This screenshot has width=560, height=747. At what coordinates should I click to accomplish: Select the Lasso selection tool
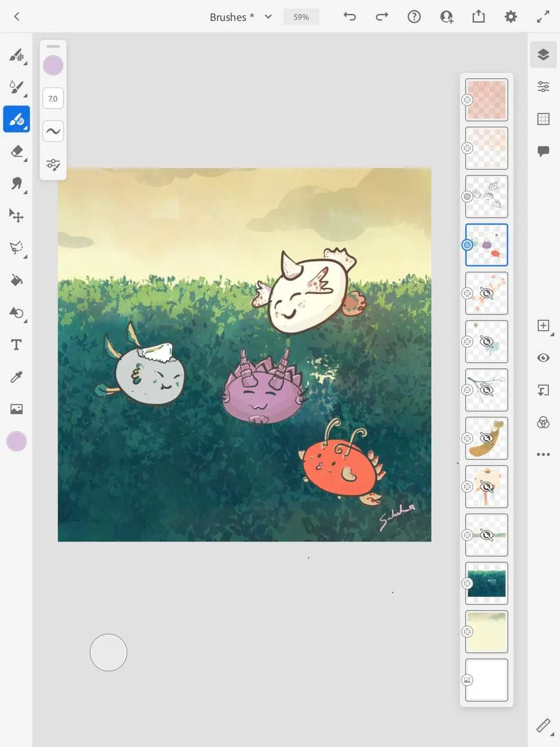16,248
